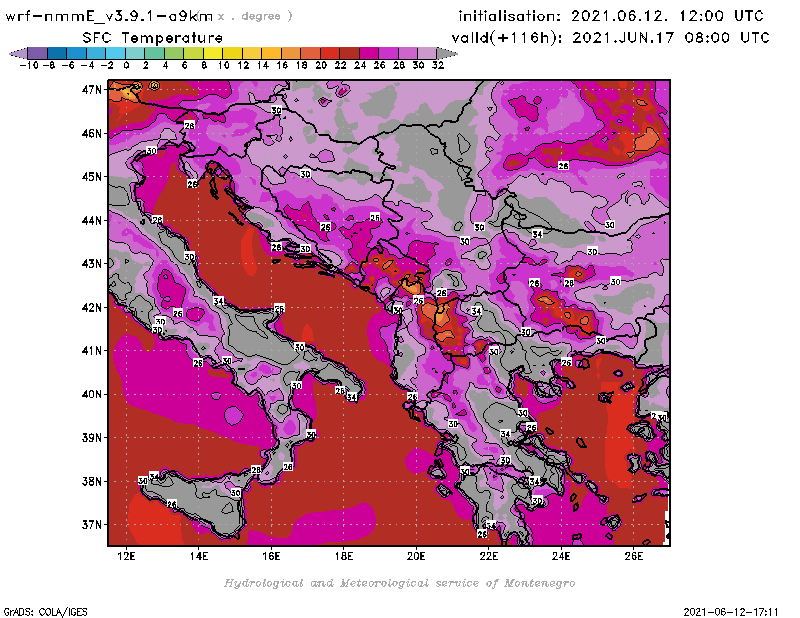800x618 pixels.
Task: Click the gray arrow at the legend's right end
Action: click(x=447, y=53)
